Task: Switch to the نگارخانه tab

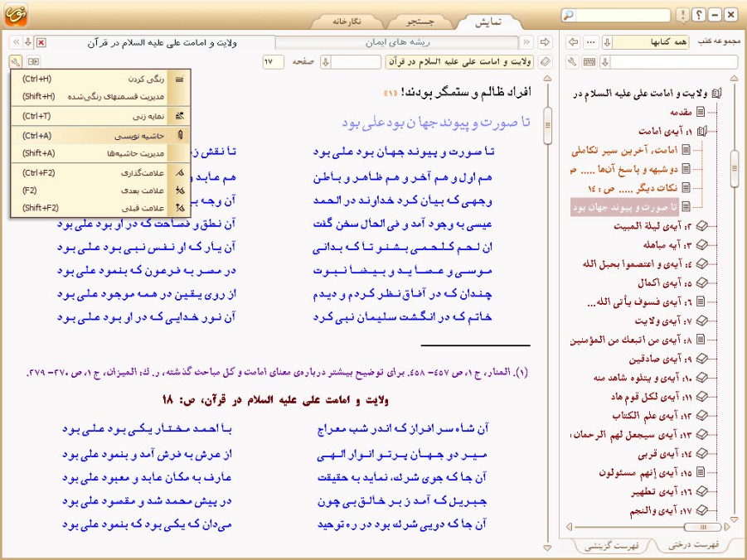Action: [347, 22]
